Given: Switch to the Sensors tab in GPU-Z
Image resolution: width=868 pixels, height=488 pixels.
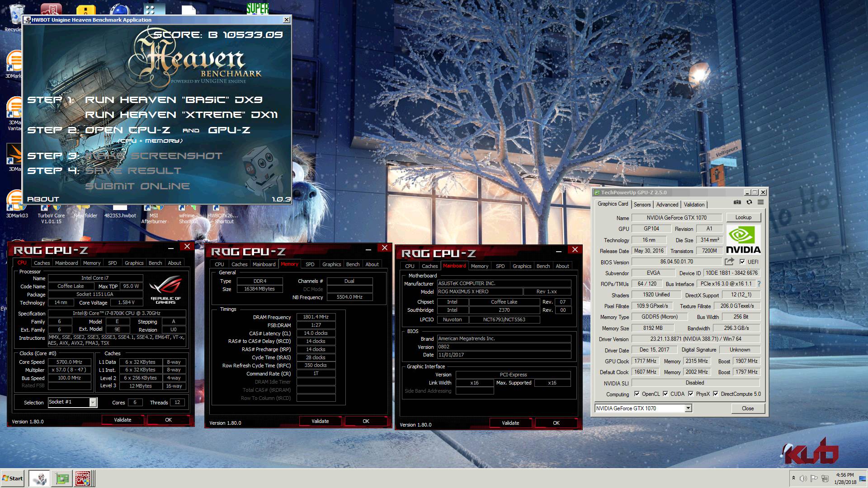Looking at the screenshot, I should tap(642, 205).
